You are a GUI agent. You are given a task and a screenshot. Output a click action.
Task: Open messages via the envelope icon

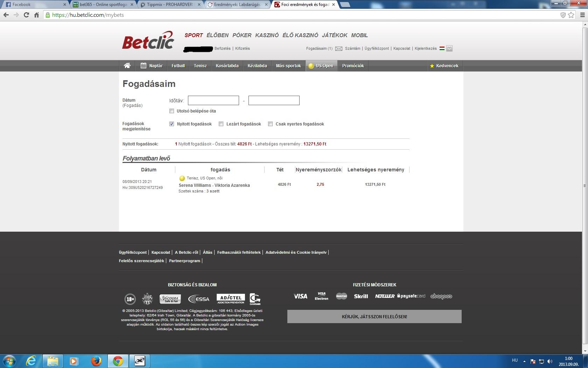click(339, 49)
